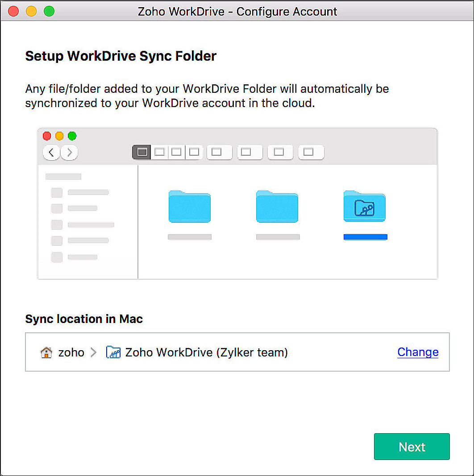This screenshot has width=474, height=476.
Task: Minimize the Configure Account window
Action: [31, 11]
